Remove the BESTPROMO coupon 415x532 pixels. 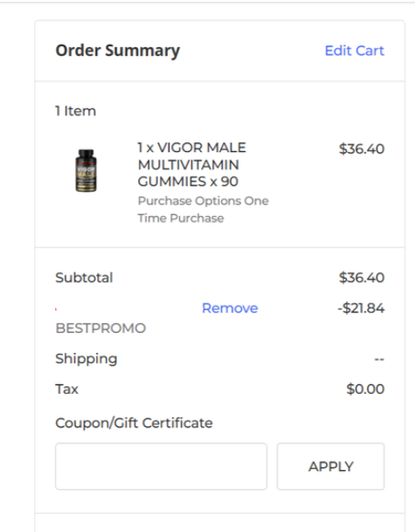pyautogui.click(x=230, y=308)
